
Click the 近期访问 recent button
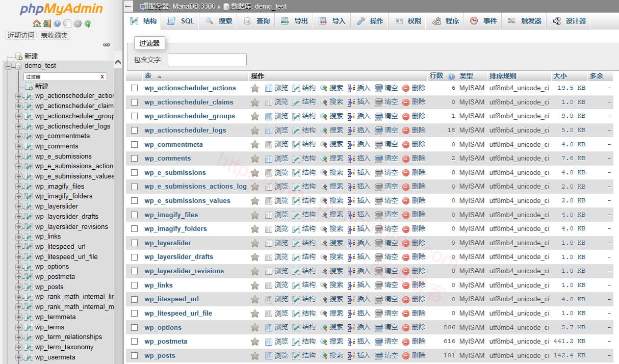point(21,35)
